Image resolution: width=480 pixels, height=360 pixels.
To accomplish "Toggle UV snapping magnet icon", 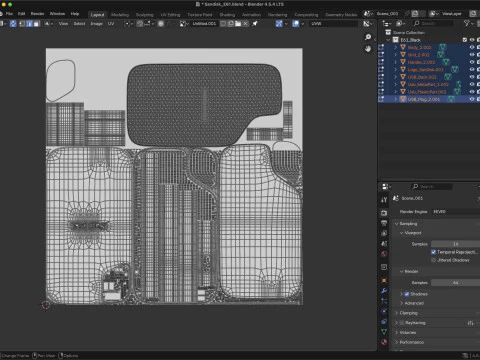I will pyautogui.click(x=140, y=24).
